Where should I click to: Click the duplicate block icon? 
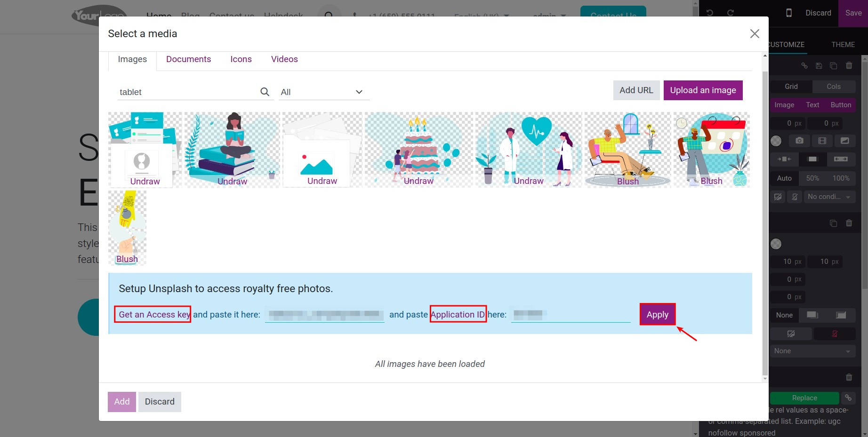[x=834, y=66]
